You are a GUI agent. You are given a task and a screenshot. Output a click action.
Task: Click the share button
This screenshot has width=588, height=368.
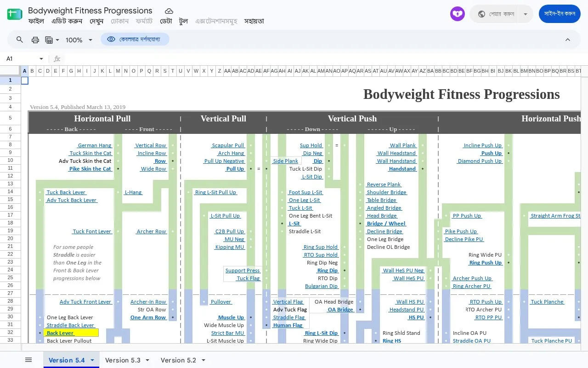coord(496,14)
